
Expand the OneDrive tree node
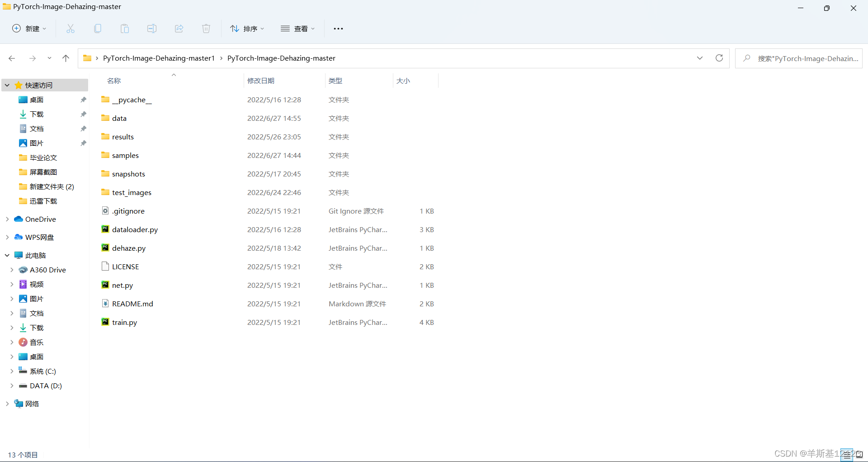(7, 219)
